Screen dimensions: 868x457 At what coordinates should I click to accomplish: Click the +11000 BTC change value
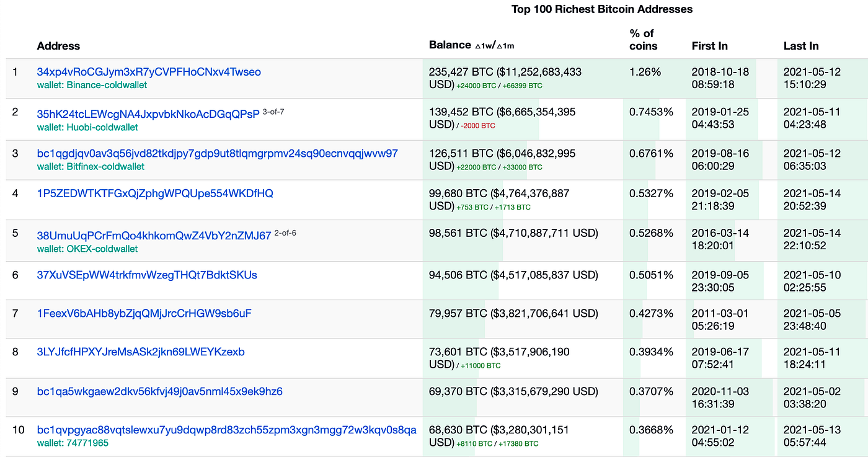pos(480,366)
